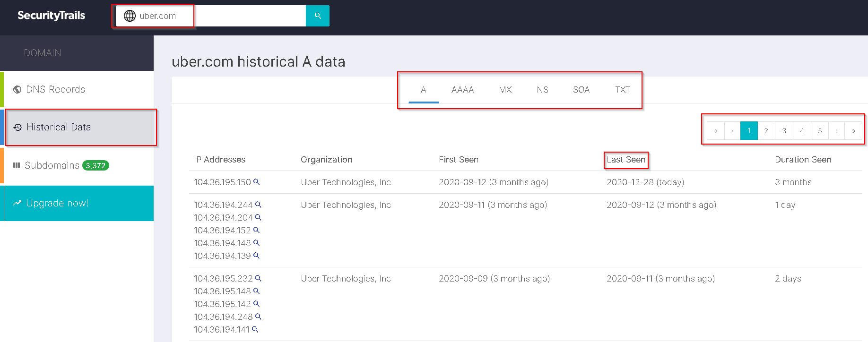Switch to the AAAA records tab
Viewport: 868px width, 342px height.
[462, 90]
